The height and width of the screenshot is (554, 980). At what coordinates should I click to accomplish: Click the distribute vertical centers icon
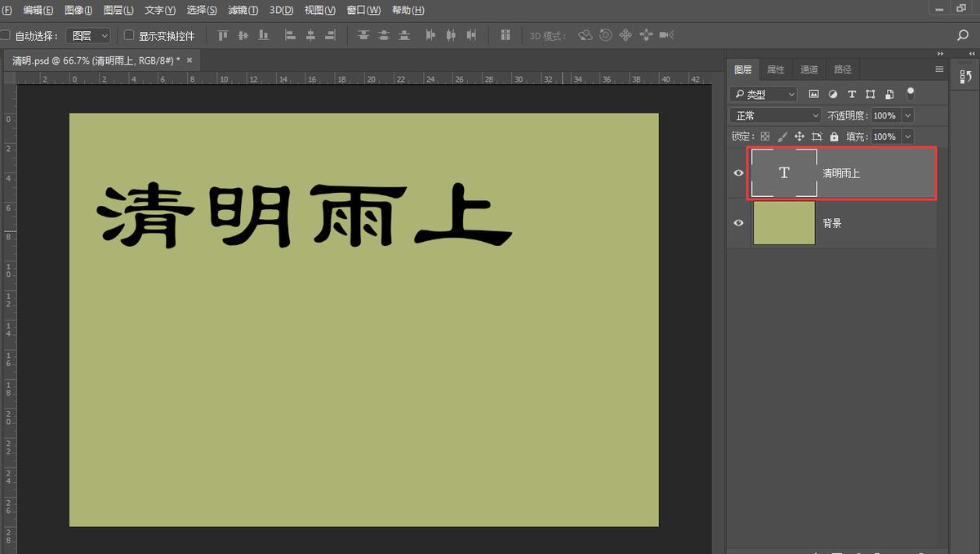(384, 34)
